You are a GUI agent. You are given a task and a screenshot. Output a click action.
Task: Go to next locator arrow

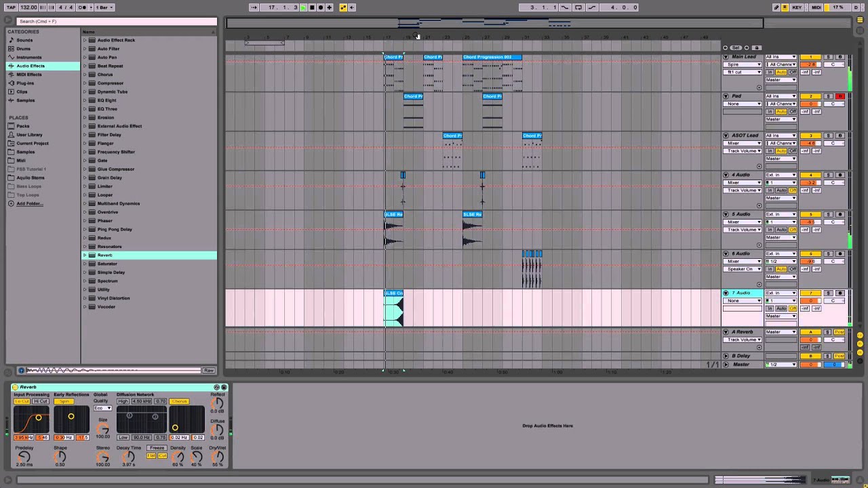tap(747, 48)
